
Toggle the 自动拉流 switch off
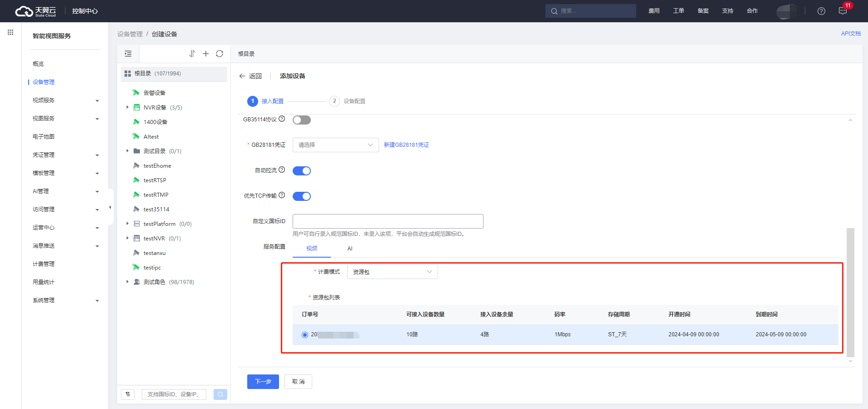(302, 171)
